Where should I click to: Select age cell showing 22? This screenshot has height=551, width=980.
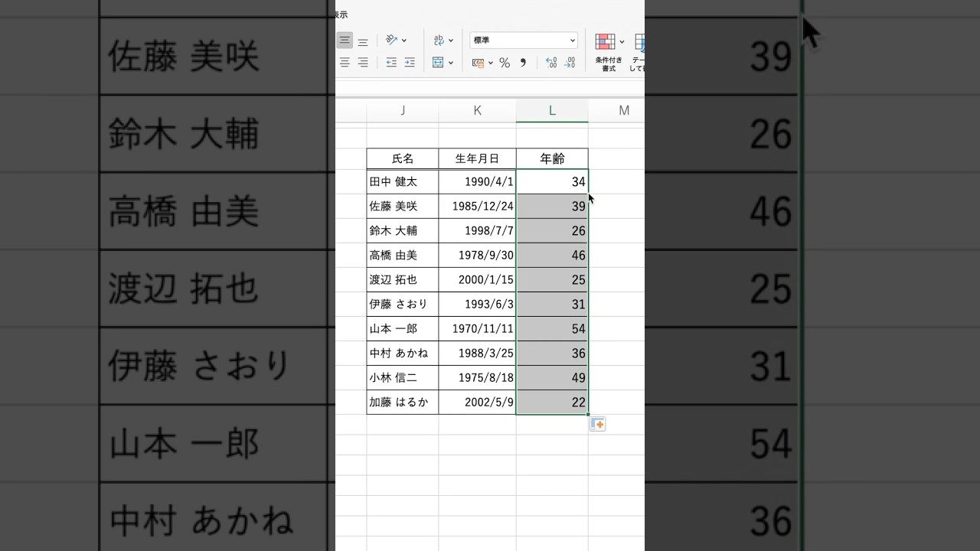[x=552, y=402]
